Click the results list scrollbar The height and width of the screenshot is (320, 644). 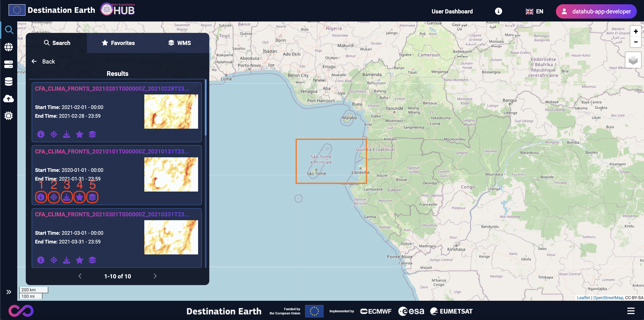click(205, 108)
